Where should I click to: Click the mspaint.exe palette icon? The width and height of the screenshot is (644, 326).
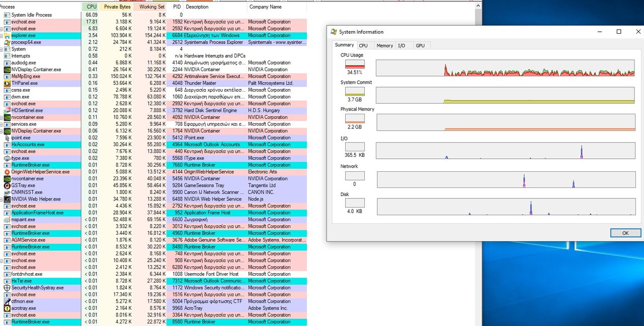(7, 220)
